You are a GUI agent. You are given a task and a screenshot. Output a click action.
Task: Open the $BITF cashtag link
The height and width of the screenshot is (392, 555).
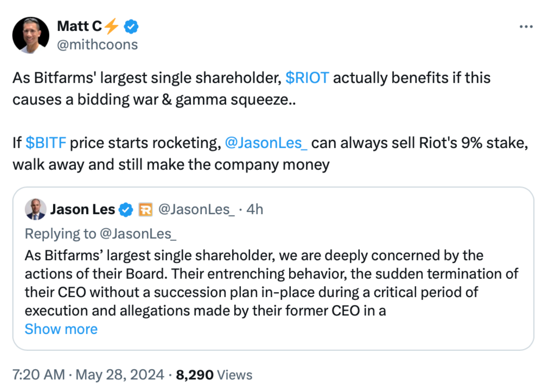coord(46,143)
